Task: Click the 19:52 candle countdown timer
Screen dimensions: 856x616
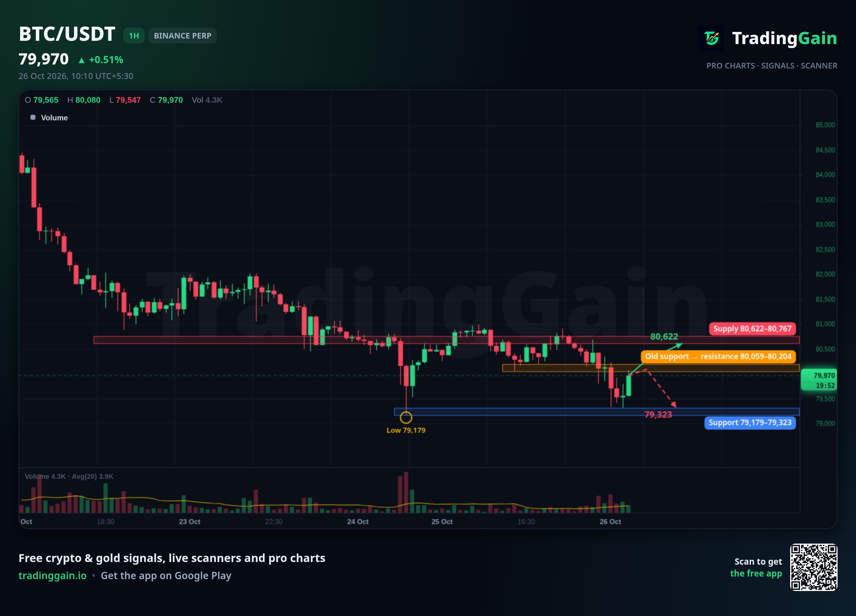Action: coord(825,386)
